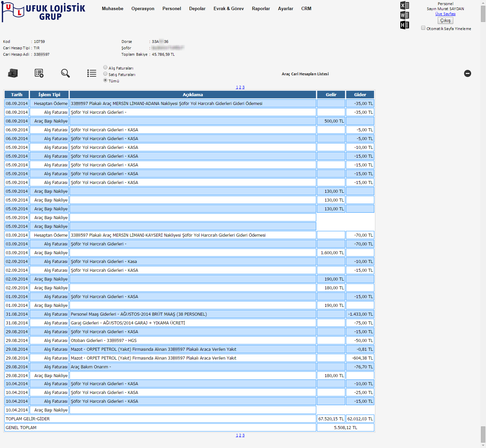Image resolution: width=486 pixels, height=448 pixels.
Task: Click Hesaptan Ödeme cell dated 03.09.2014
Action: tap(49, 235)
